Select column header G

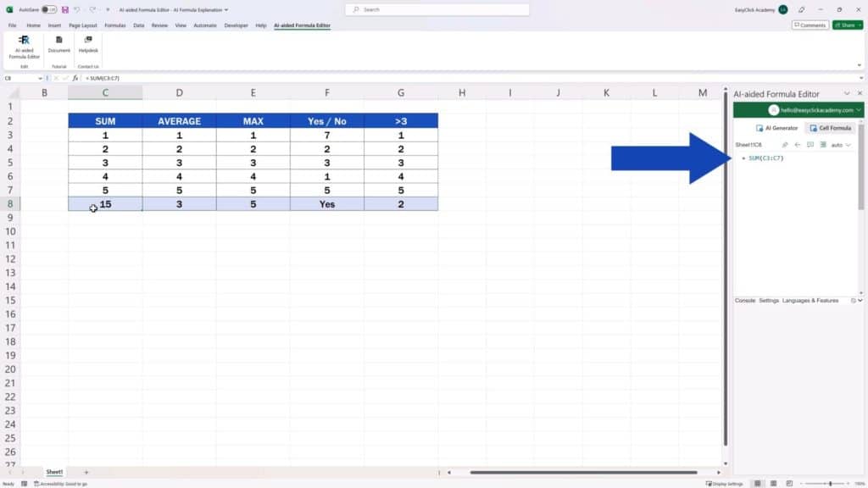pyautogui.click(x=401, y=93)
